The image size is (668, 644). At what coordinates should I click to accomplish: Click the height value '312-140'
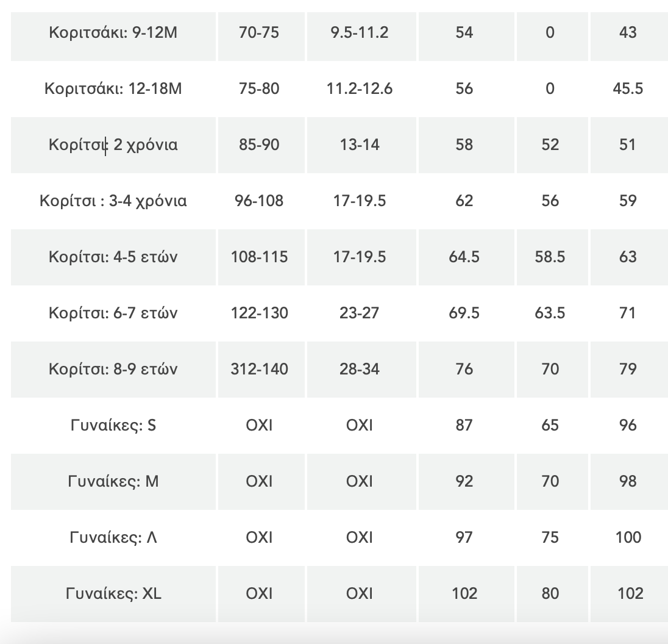[x=260, y=369]
